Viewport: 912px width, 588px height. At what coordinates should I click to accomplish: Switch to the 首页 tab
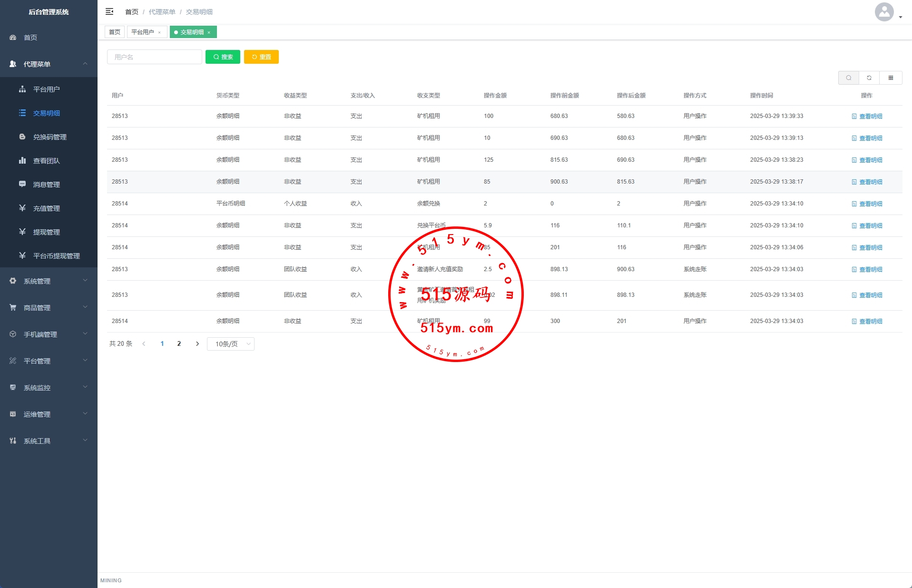click(115, 32)
